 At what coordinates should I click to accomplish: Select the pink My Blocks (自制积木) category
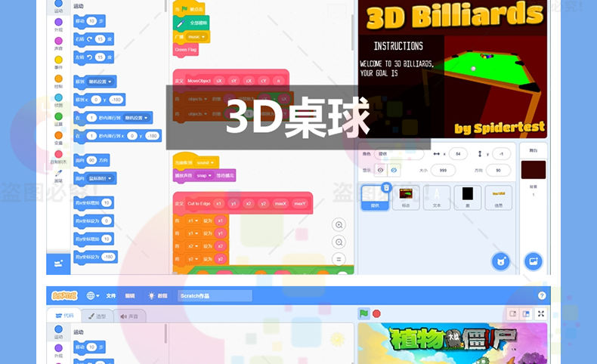pyautogui.click(x=58, y=157)
